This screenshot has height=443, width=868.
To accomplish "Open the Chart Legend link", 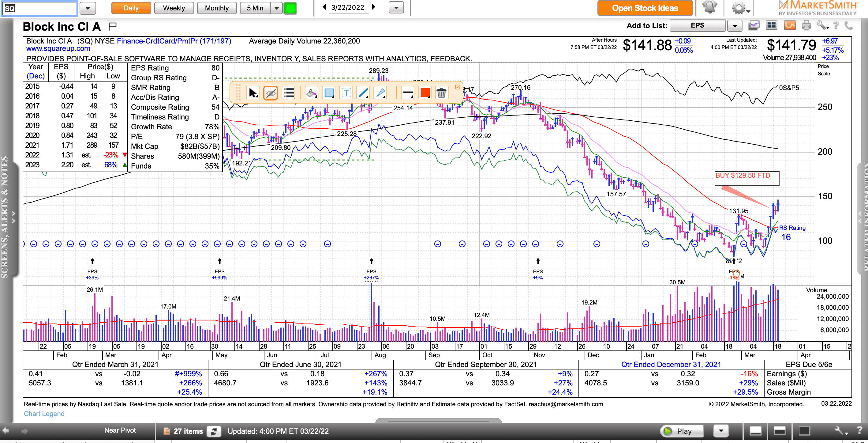I will 44,414.
